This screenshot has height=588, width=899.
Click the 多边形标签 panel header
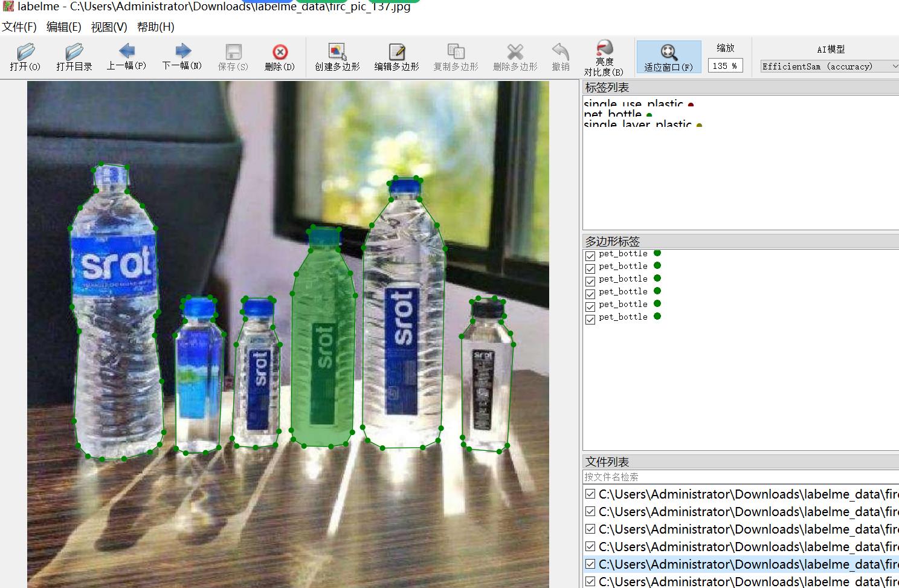pos(741,241)
